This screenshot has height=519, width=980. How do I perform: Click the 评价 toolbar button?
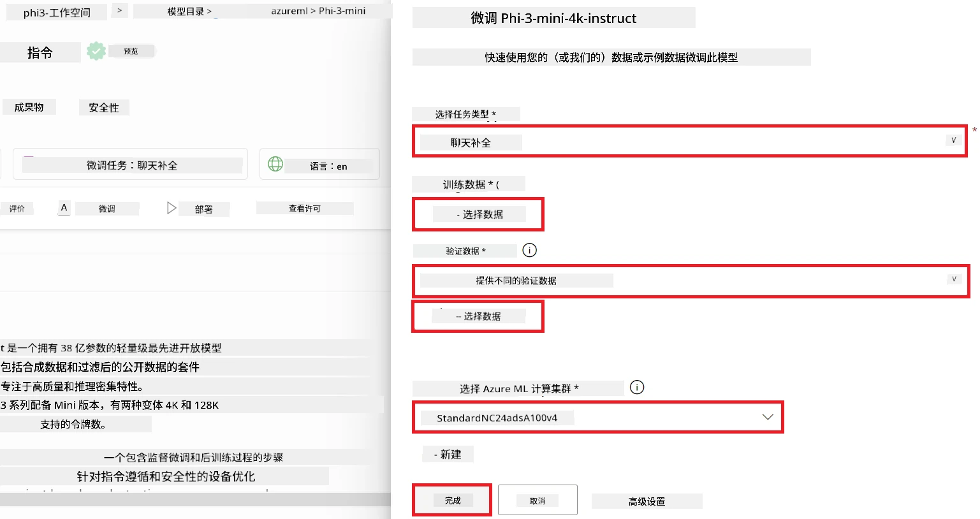coord(17,208)
